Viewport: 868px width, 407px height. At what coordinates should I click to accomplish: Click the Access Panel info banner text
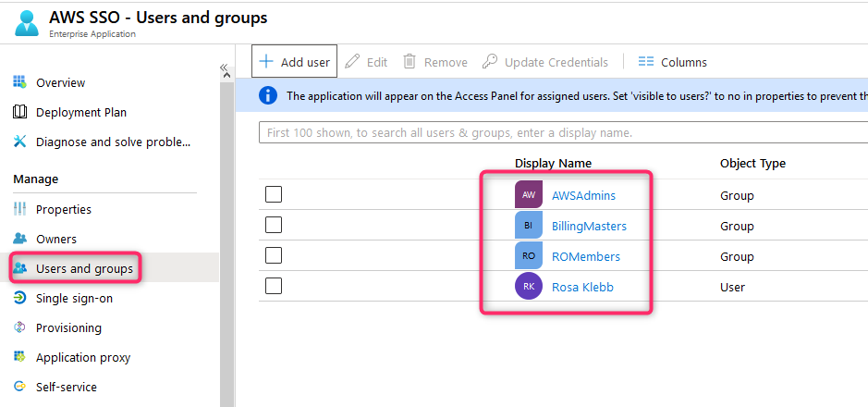click(577, 95)
